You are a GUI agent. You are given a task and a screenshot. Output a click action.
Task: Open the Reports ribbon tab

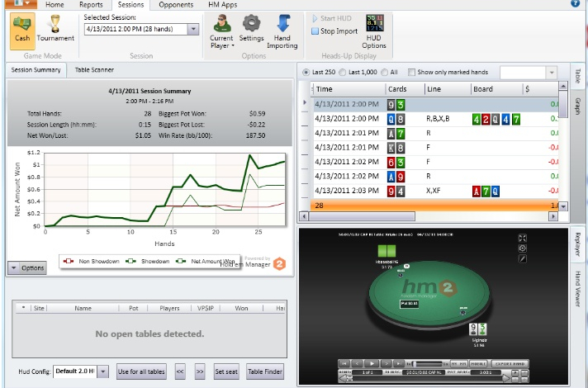coord(91,4)
